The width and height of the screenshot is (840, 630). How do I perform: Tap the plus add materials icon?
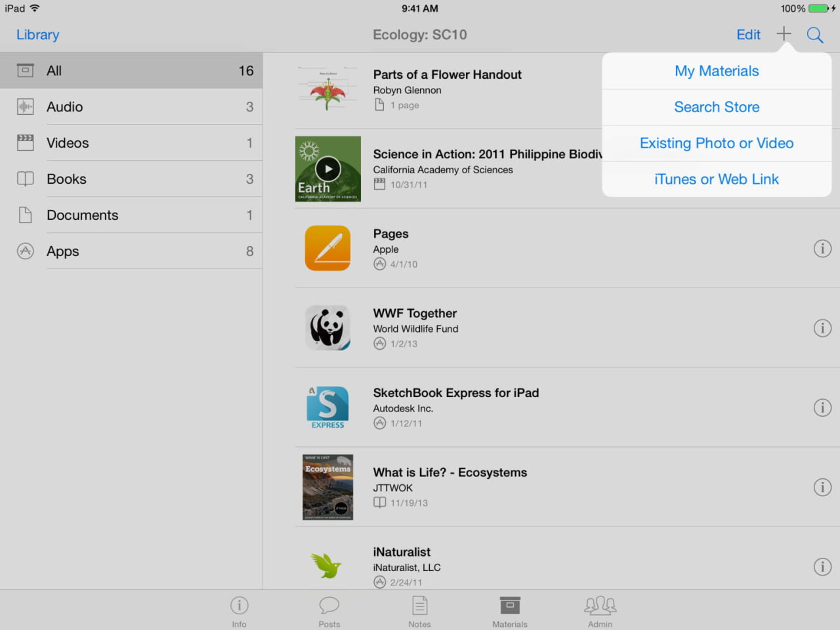tap(784, 34)
